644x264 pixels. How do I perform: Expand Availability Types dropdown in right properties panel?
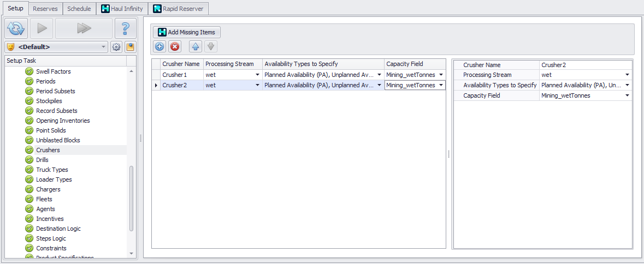coord(628,85)
